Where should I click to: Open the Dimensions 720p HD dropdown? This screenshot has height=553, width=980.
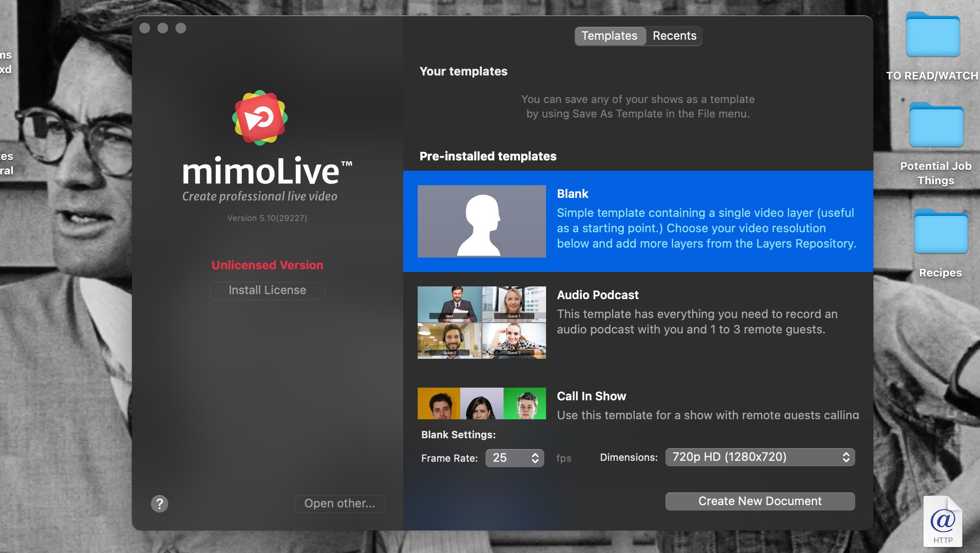(759, 457)
